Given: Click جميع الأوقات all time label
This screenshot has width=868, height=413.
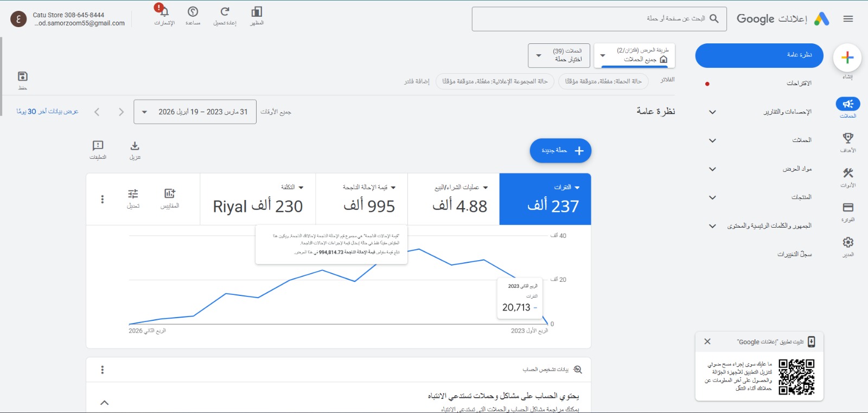Looking at the screenshot, I should click(276, 112).
